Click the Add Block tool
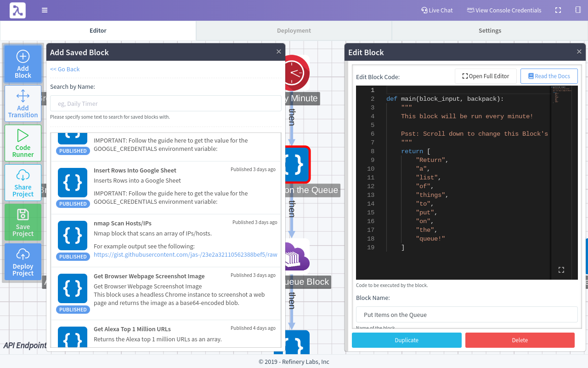588x368 pixels. (x=23, y=64)
